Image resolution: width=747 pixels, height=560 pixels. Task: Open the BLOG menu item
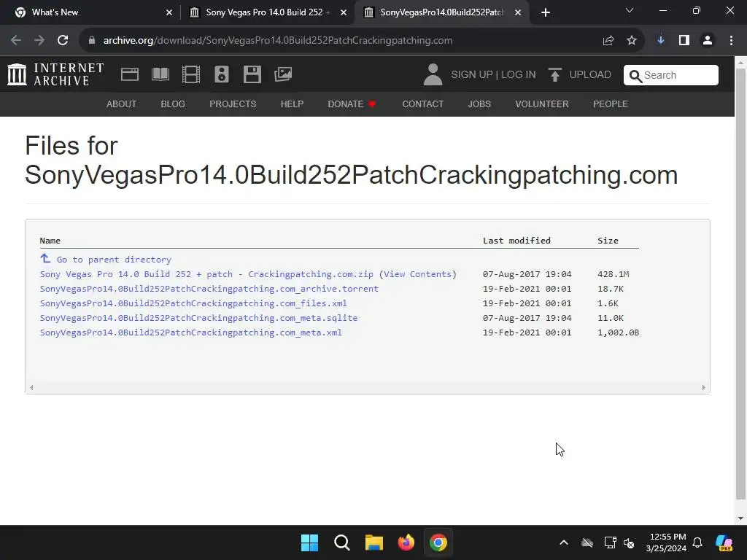click(x=173, y=104)
